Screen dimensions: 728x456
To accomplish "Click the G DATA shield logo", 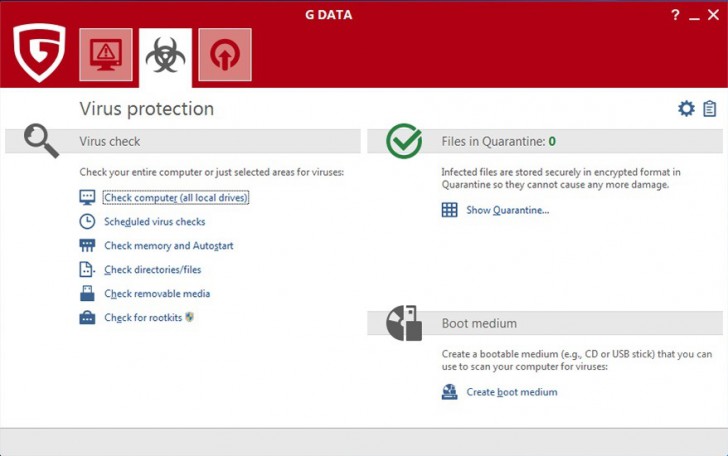I will point(39,52).
